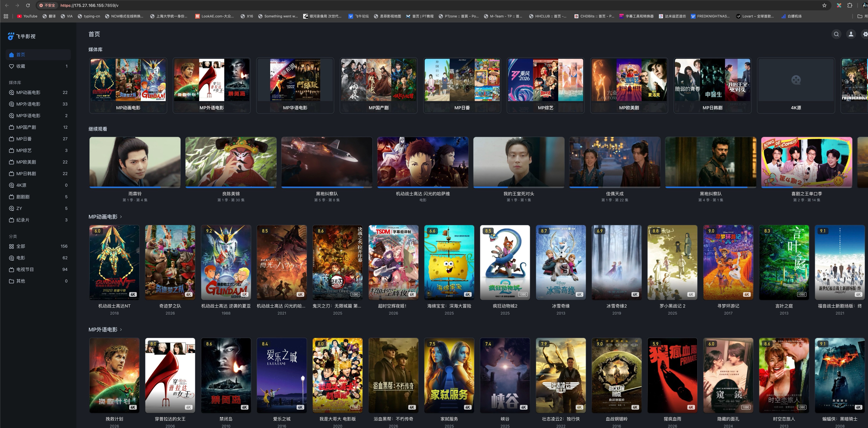Open the typing-cn bookmark

click(x=89, y=16)
